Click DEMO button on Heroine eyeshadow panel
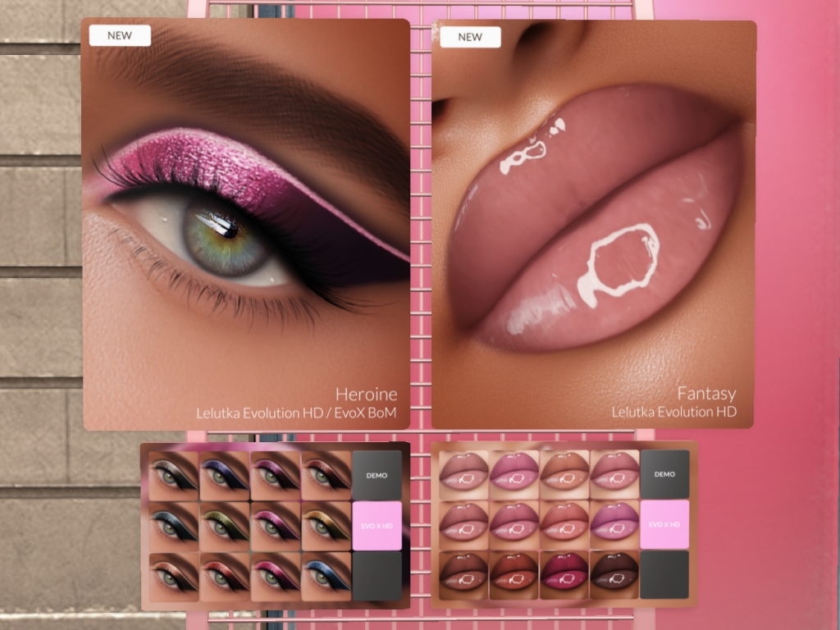 coord(377,475)
